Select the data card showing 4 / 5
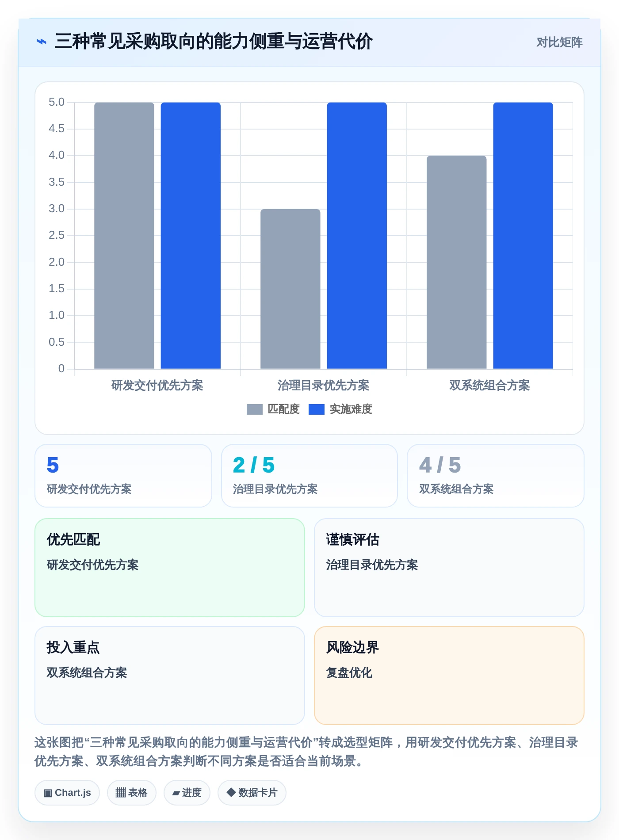Image resolution: width=619 pixels, height=840 pixels. pyautogui.click(x=496, y=476)
